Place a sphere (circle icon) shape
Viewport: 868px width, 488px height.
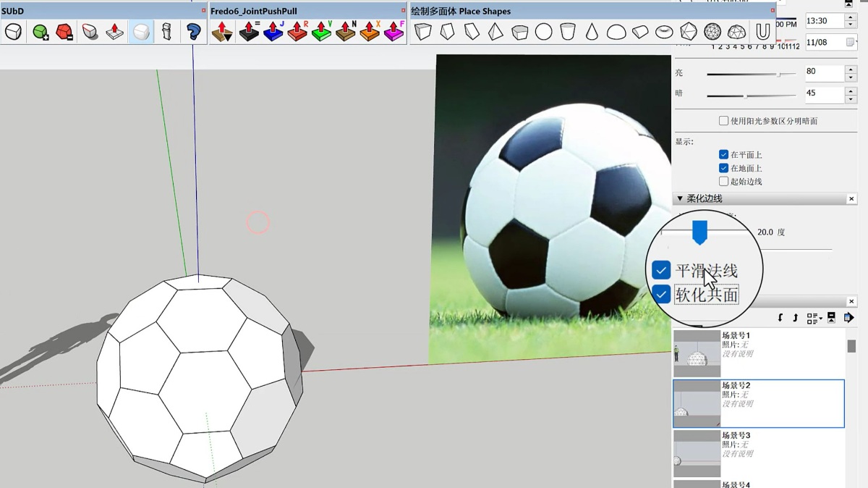544,32
